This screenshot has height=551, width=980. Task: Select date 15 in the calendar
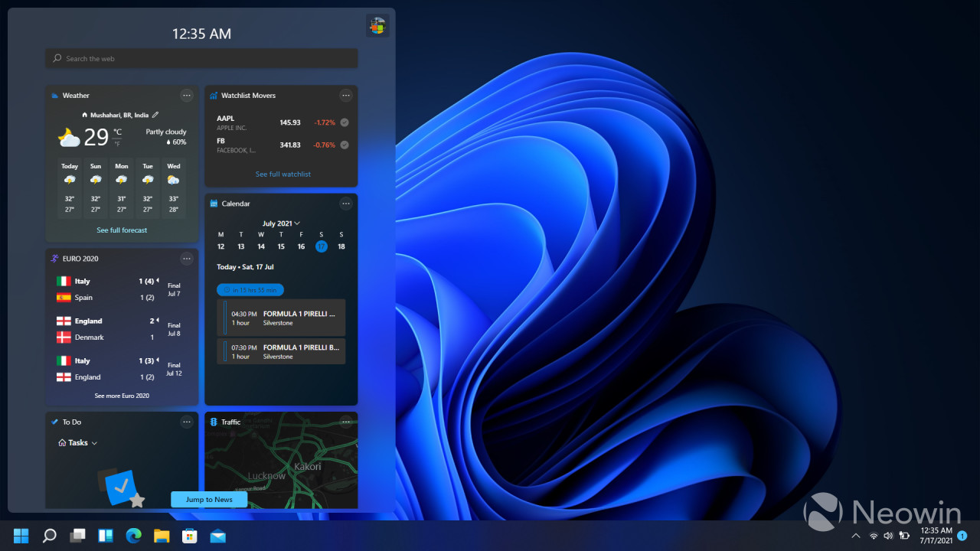pyautogui.click(x=281, y=246)
